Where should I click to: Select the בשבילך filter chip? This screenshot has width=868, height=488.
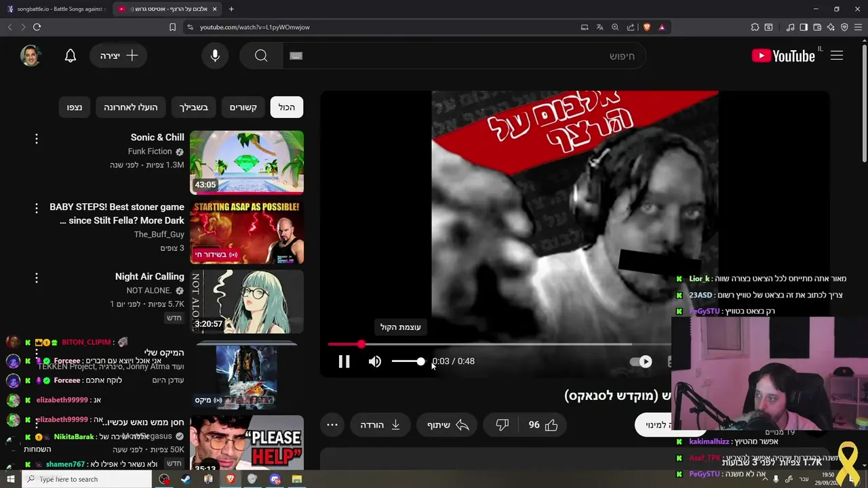[x=194, y=107]
